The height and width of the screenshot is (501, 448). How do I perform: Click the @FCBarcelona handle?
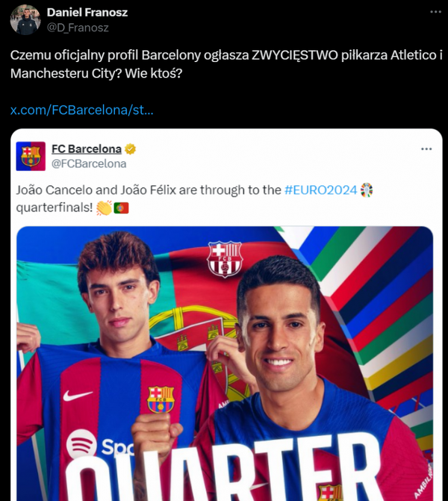(89, 164)
